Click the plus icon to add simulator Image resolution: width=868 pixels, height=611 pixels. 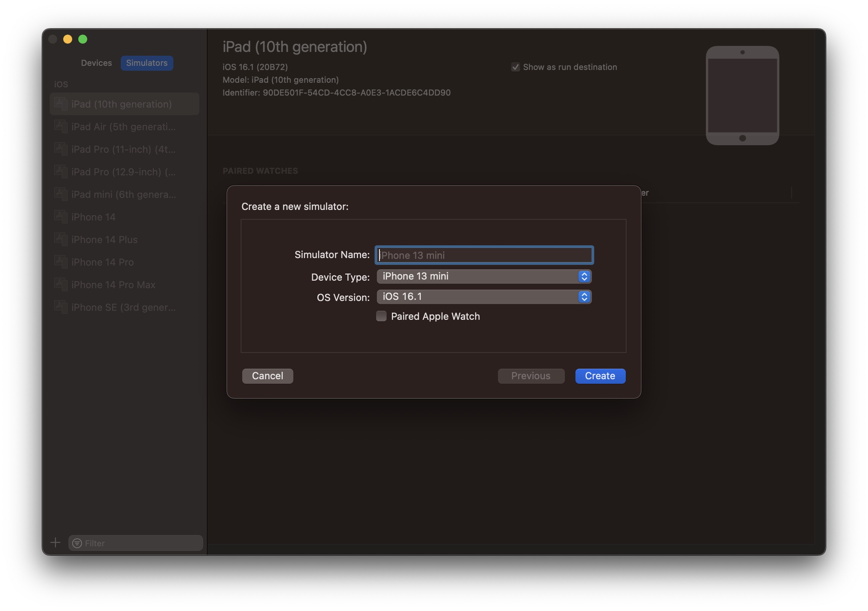tap(56, 543)
